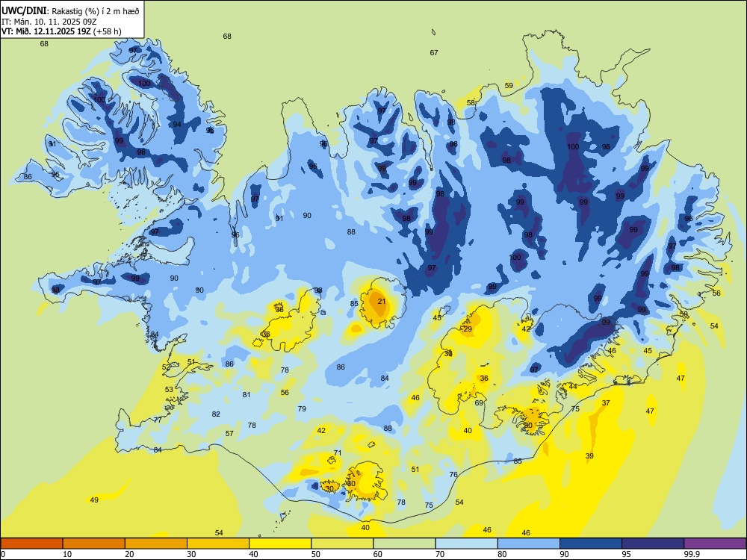Click the '94' value in the Westfjords
This screenshot has width=747, height=560.
pos(177,125)
